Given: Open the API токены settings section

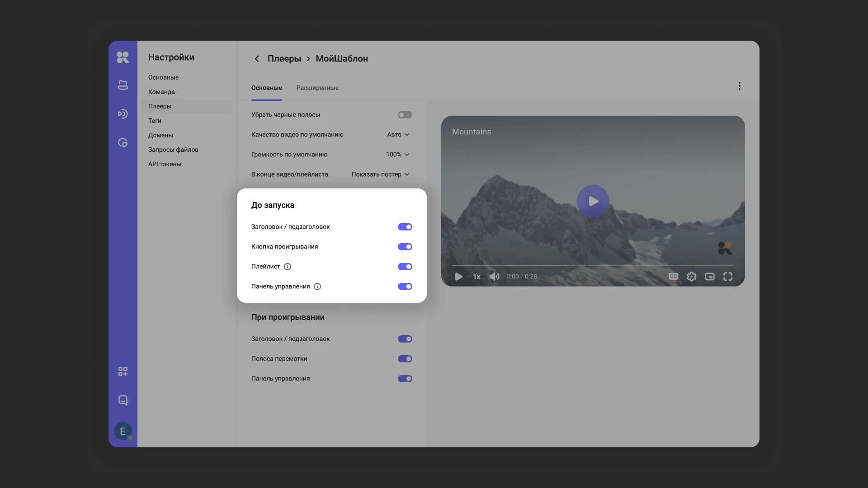Looking at the screenshot, I should pos(165,164).
